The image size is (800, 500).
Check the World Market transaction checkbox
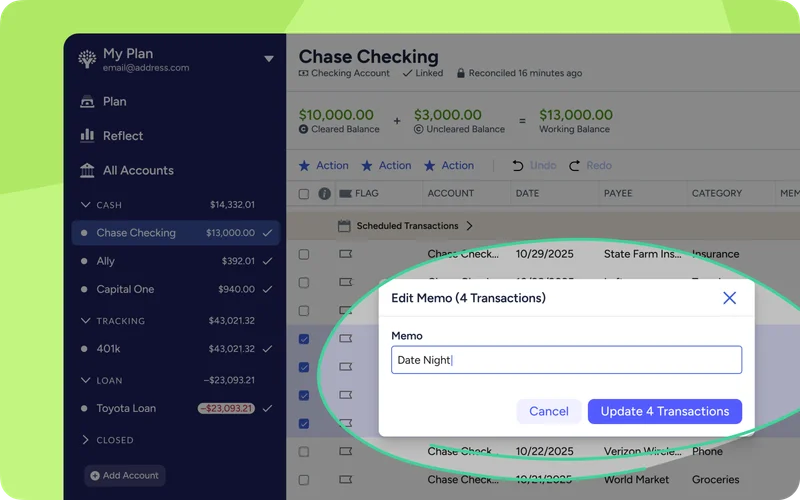(304, 480)
